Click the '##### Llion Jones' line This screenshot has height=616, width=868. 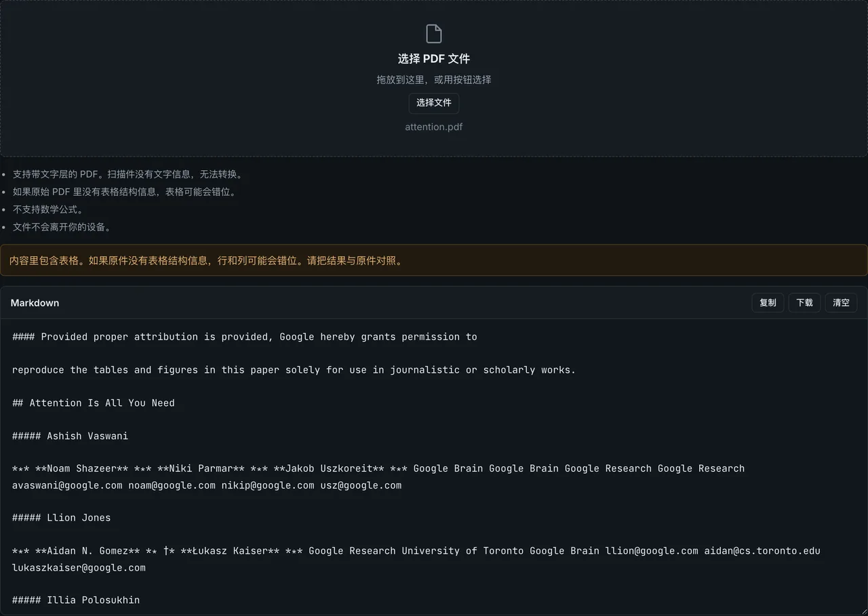tap(61, 518)
